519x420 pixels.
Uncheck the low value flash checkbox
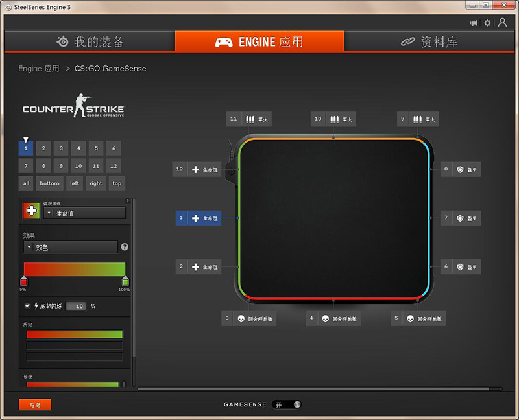pos(27,305)
